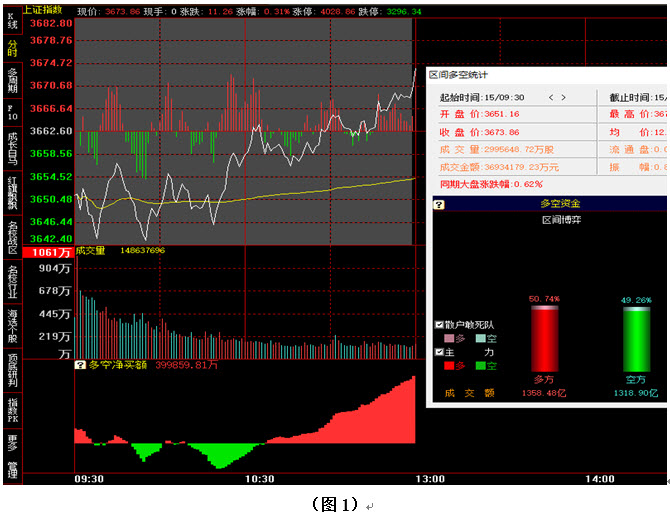
Task: Open the 管理 sidebar button
Action: point(12,470)
